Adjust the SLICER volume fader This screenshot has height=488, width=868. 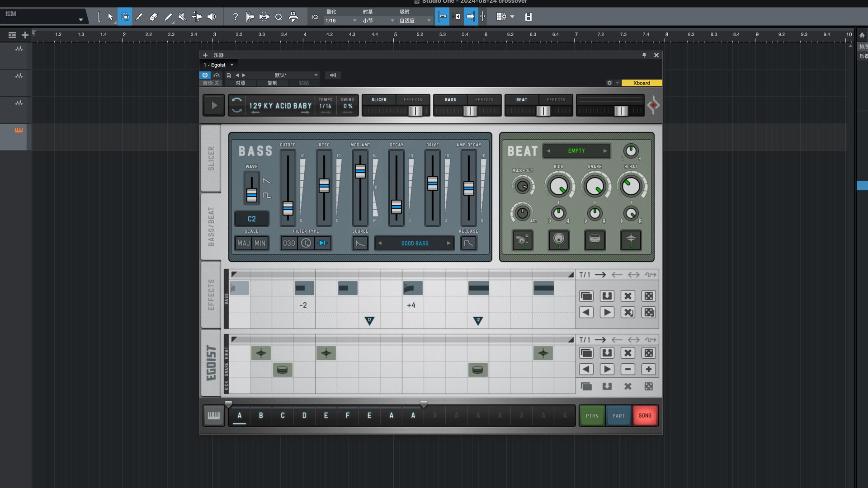pos(415,111)
